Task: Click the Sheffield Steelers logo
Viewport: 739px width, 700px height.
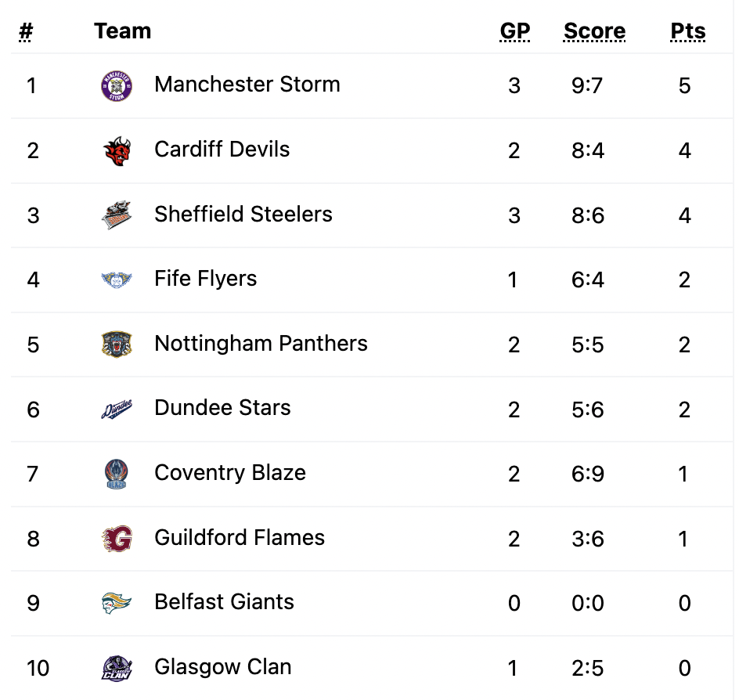Action: 117,215
